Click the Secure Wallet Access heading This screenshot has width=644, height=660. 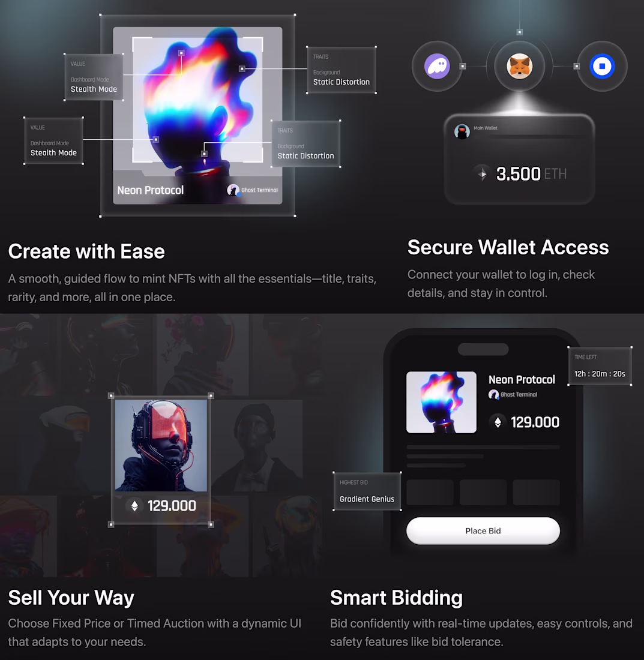[x=508, y=247]
